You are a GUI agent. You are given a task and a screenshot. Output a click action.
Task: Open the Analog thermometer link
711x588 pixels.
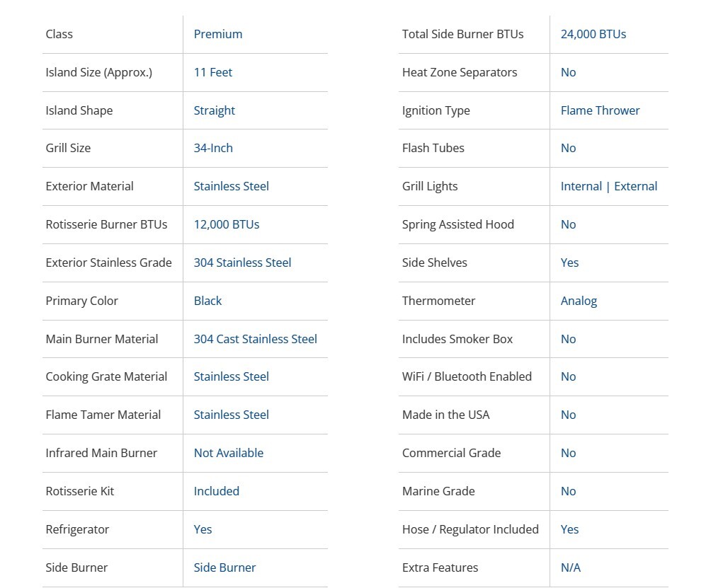579,301
